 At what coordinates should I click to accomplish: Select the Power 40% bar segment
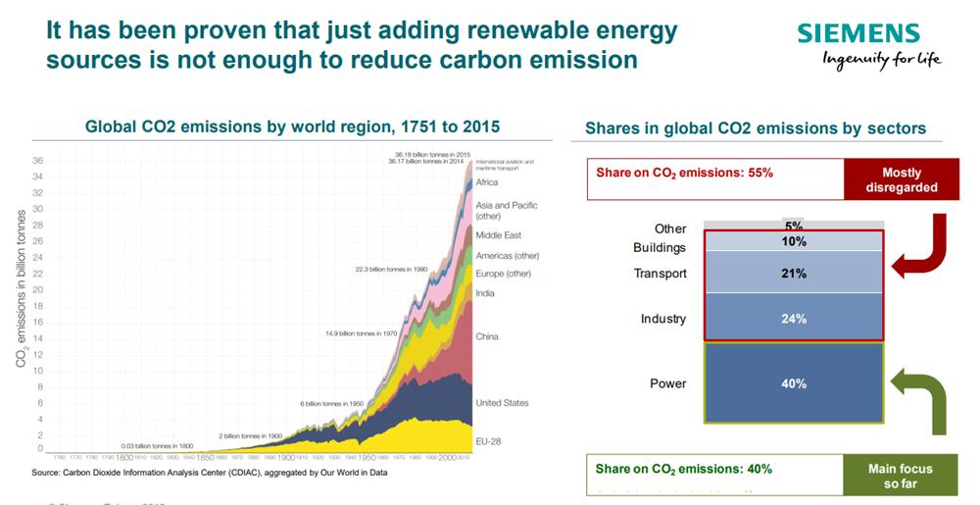click(x=794, y=383)
